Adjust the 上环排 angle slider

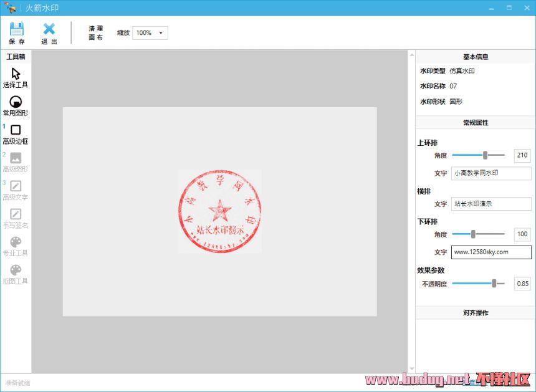pos(485,155)
